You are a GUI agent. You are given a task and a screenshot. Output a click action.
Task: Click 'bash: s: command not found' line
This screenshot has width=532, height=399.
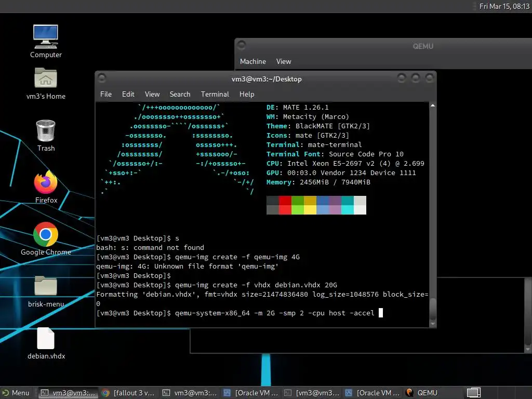pos(150,248)
